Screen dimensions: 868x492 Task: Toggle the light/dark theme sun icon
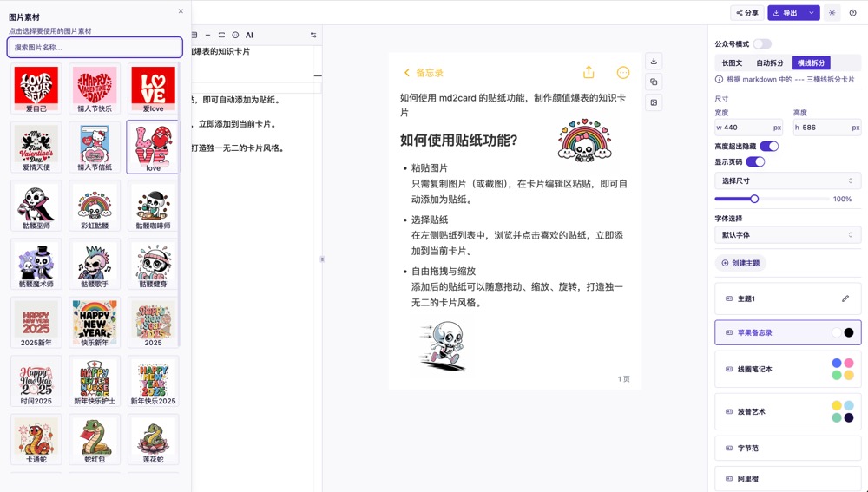pyautogui.click(x=832, y=13)
